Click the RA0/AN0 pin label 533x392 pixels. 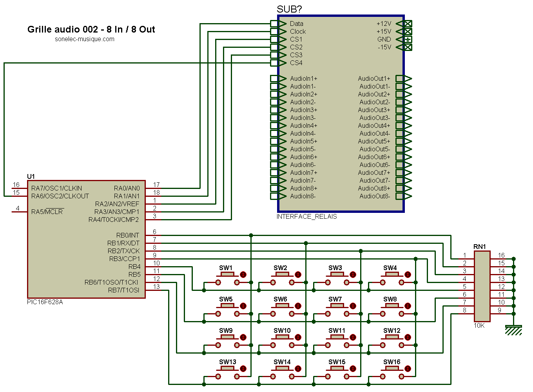(127, 188)
